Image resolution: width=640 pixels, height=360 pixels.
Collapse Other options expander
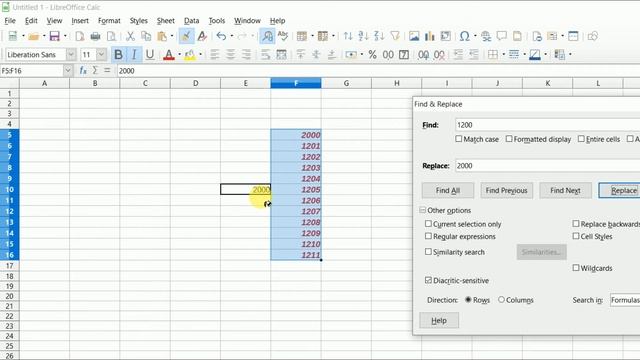pyautogui.click(x=422, y=210)
